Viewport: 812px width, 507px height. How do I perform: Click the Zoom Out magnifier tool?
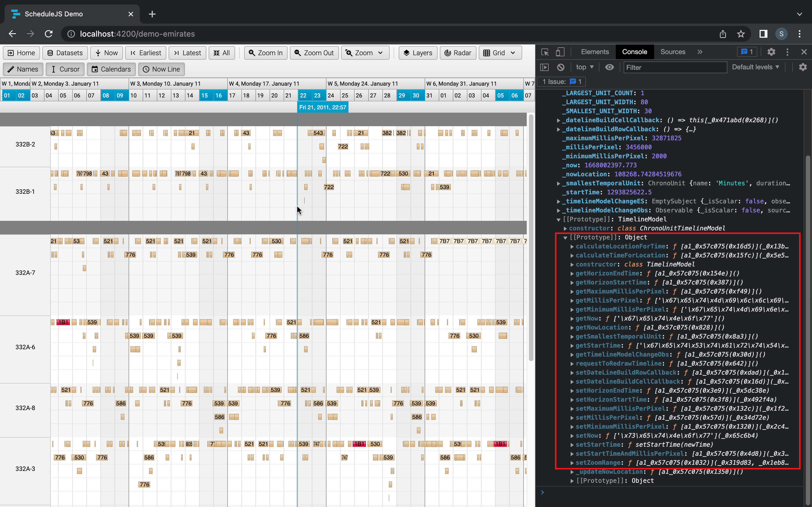314,53
